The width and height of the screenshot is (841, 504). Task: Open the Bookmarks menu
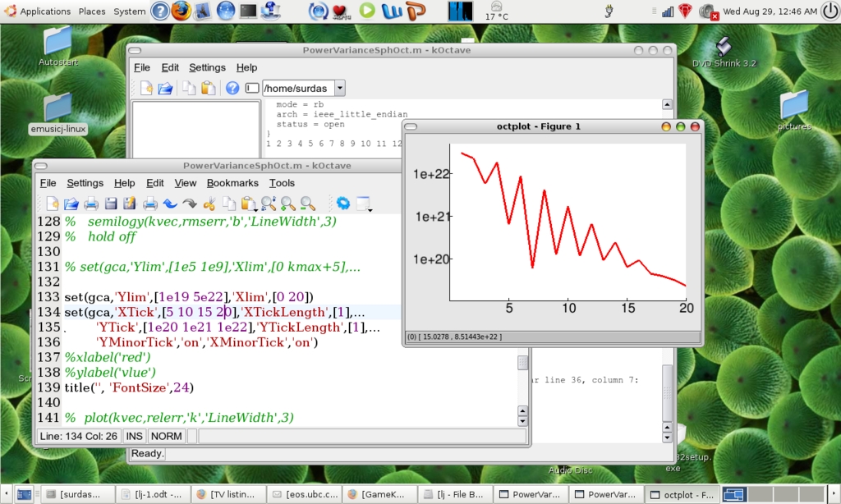pyautogui.click(x=232, y=183)
